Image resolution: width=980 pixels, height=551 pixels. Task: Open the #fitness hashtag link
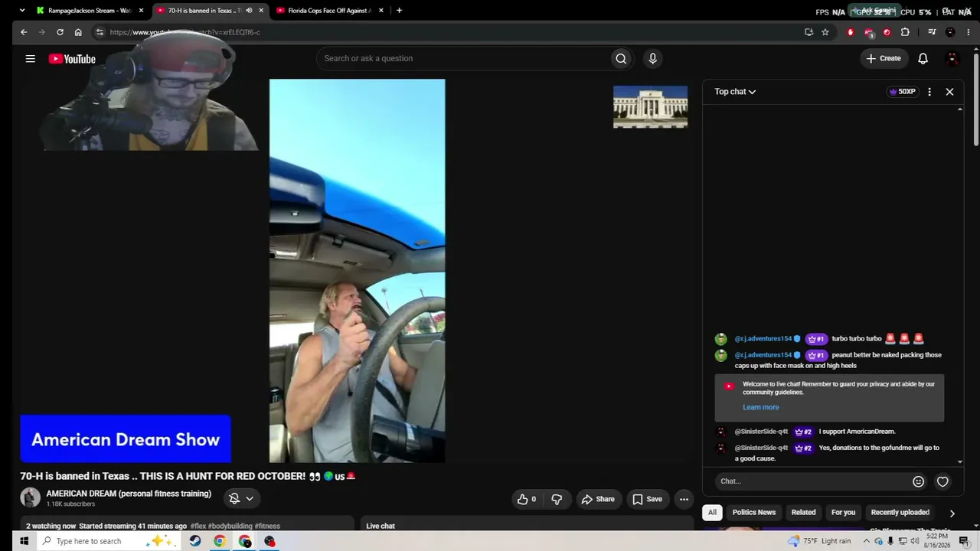pos(267,527)
